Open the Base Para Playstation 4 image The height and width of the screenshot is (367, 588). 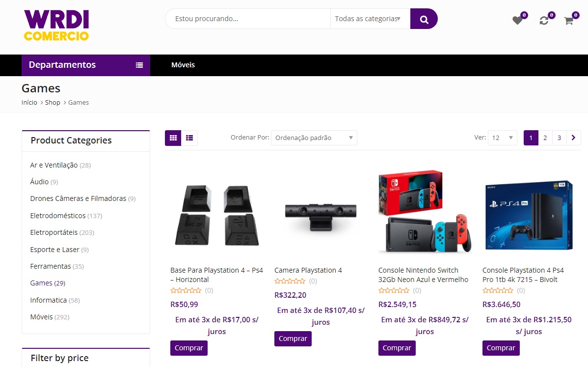[217, 215]
